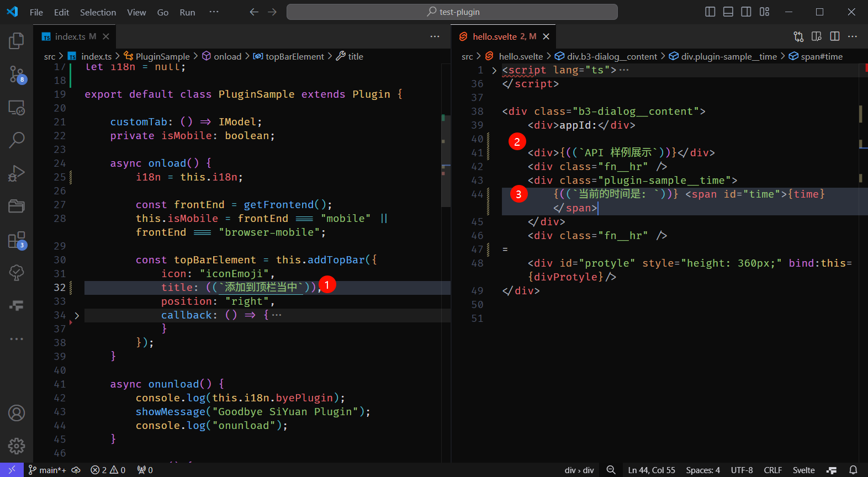Open the Source Control view
Image resolution: width=868 pixels, height=477 pixels.
point(17,74)
